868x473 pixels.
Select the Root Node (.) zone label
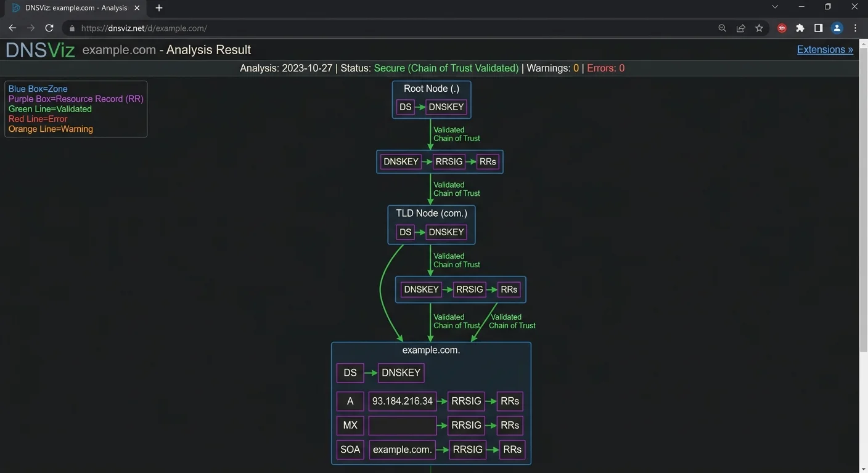(x=432, y=89)
